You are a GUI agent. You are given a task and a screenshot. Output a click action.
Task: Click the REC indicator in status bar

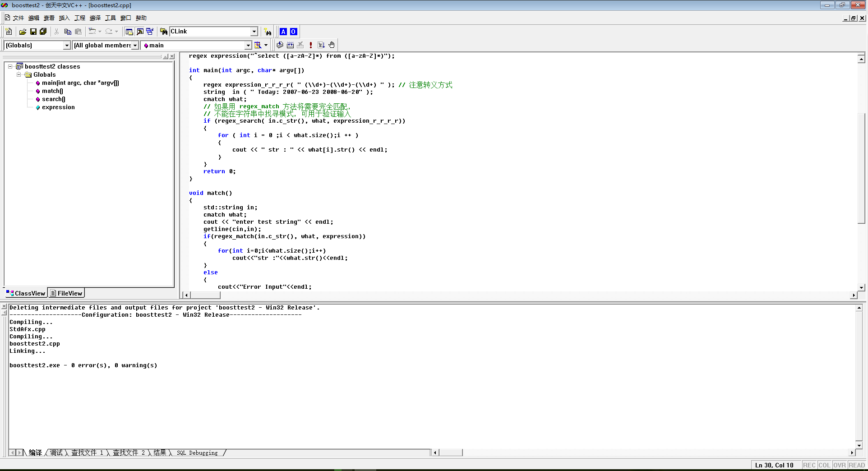[x=809, y=465]
